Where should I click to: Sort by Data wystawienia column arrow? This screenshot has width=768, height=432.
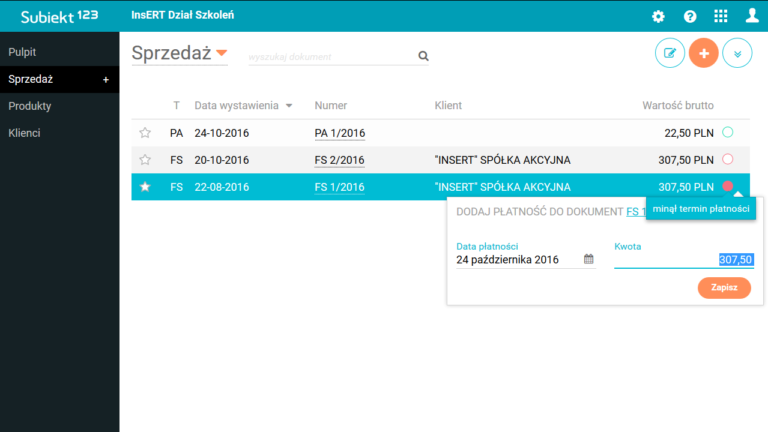(289, 106)
